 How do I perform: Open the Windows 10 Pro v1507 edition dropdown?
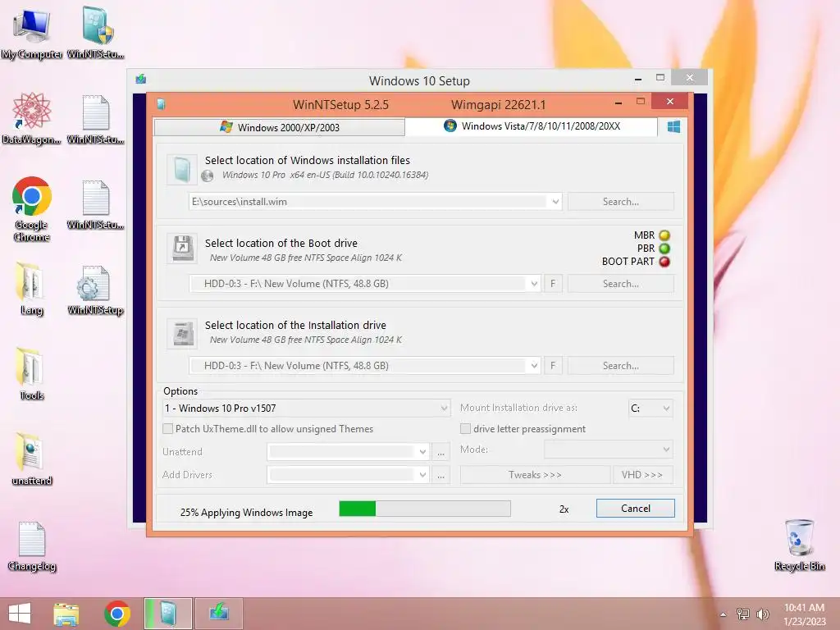pos(306,409)
